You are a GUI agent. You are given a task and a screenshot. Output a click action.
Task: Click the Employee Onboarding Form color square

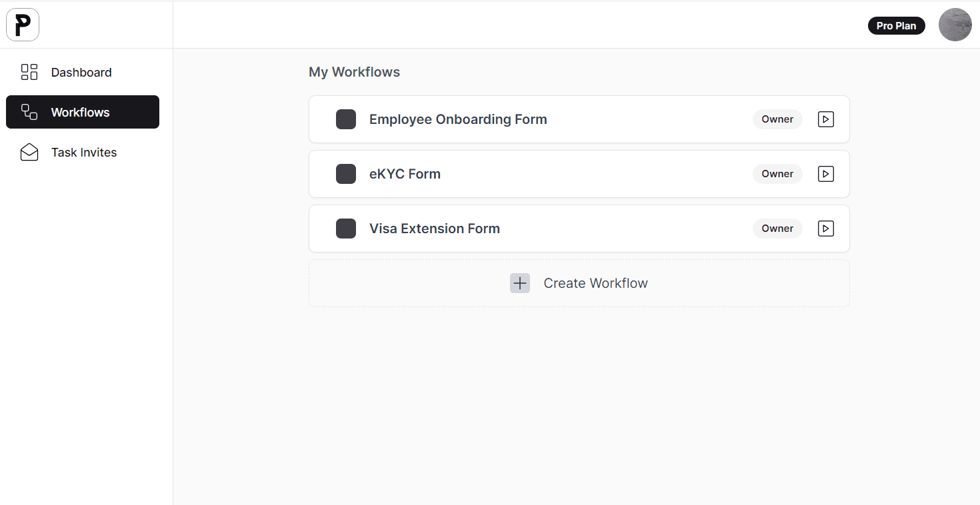[x=346, y=119]
